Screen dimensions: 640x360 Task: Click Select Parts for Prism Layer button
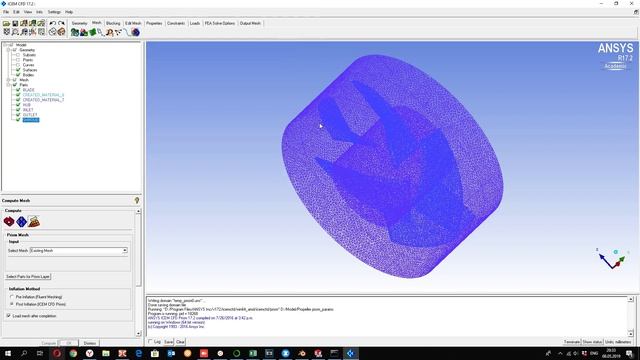(x=28, y=277)
